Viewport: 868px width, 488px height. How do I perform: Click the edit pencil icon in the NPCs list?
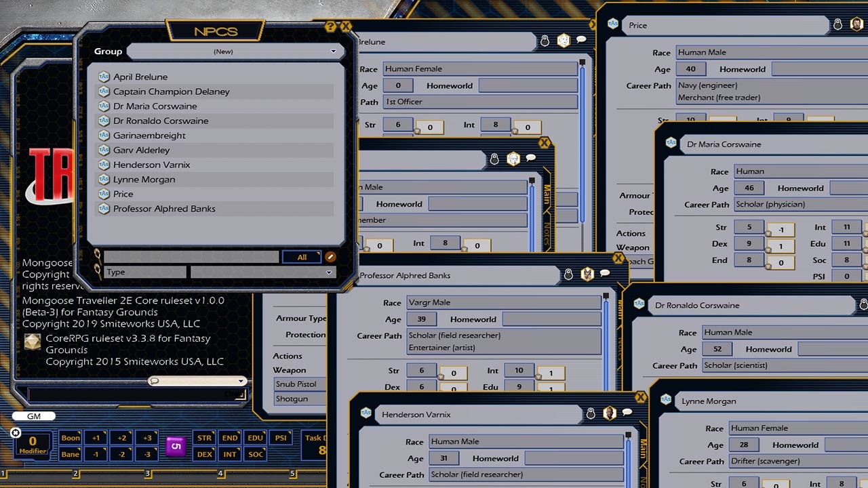click(x=331, y=257)
